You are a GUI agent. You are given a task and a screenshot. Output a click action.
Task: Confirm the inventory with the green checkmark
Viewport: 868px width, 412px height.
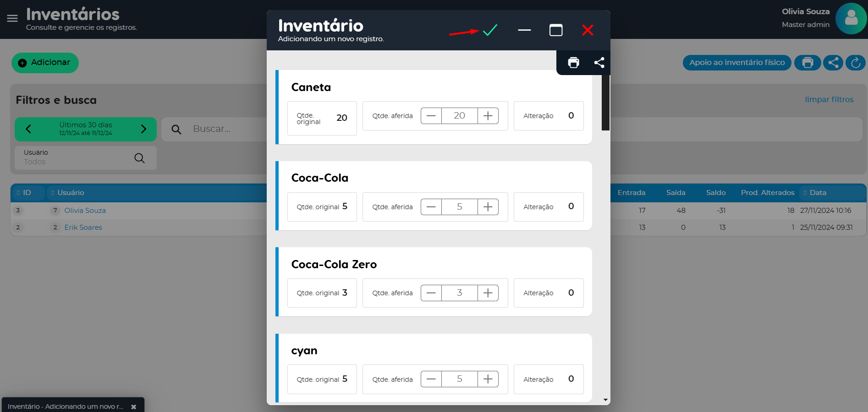pos(490,30)
